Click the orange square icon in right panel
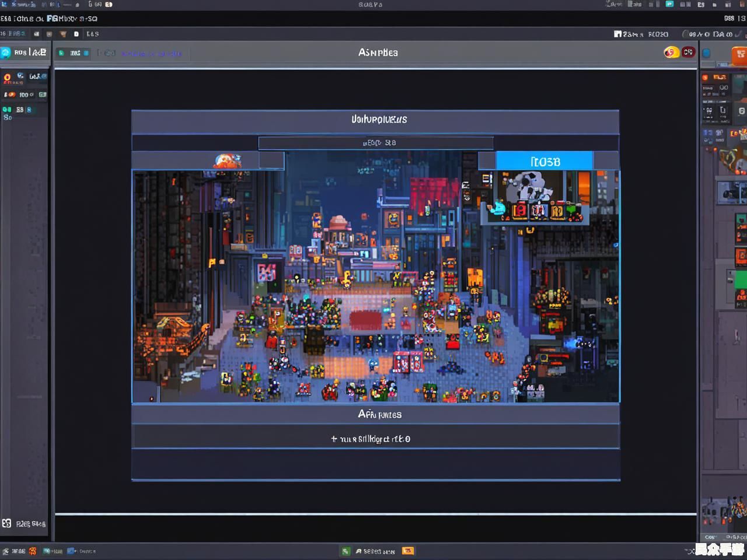This screenshot has height=560, width=747. 739,54
